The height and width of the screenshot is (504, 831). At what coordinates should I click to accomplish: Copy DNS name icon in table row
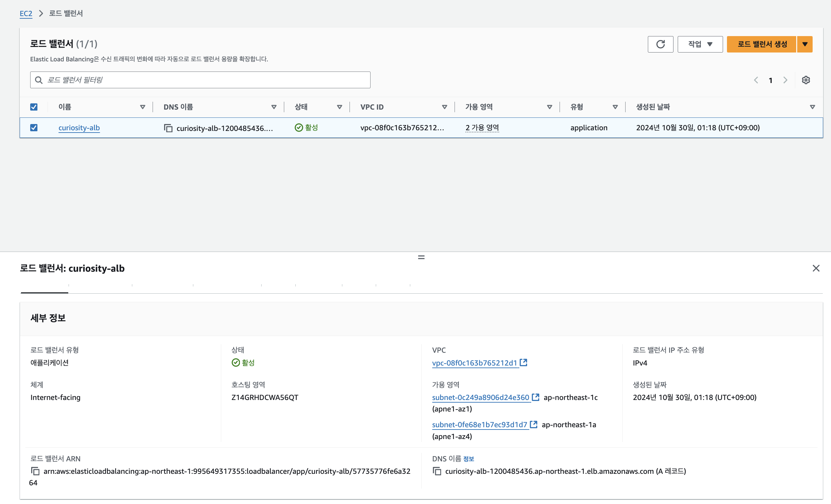pyautogui.click(x=168, y=128)
